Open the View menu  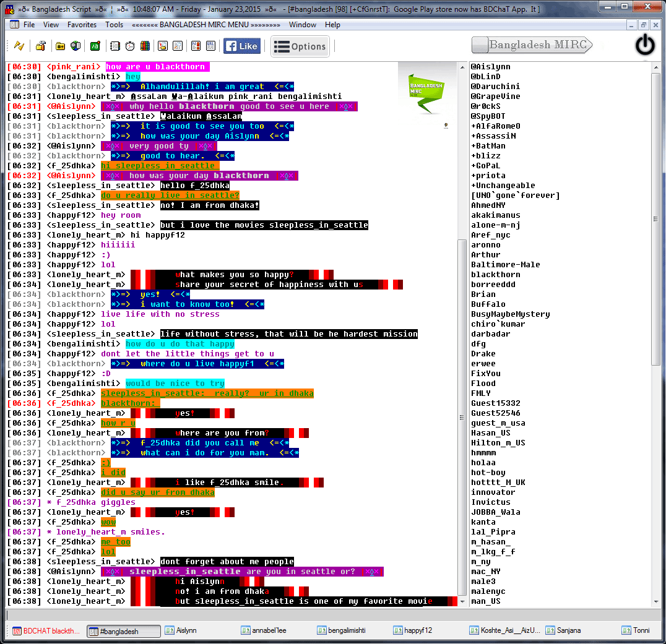(51, 25)
